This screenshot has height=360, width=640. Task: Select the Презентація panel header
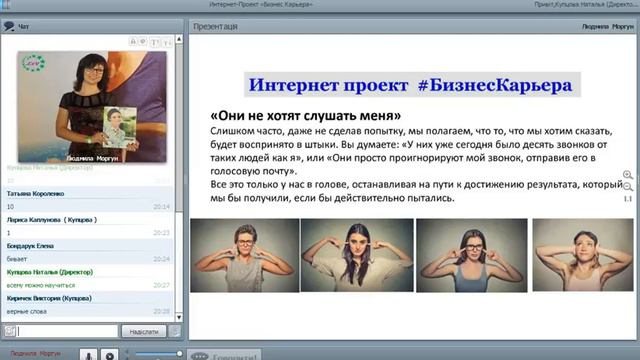[215, 27]
